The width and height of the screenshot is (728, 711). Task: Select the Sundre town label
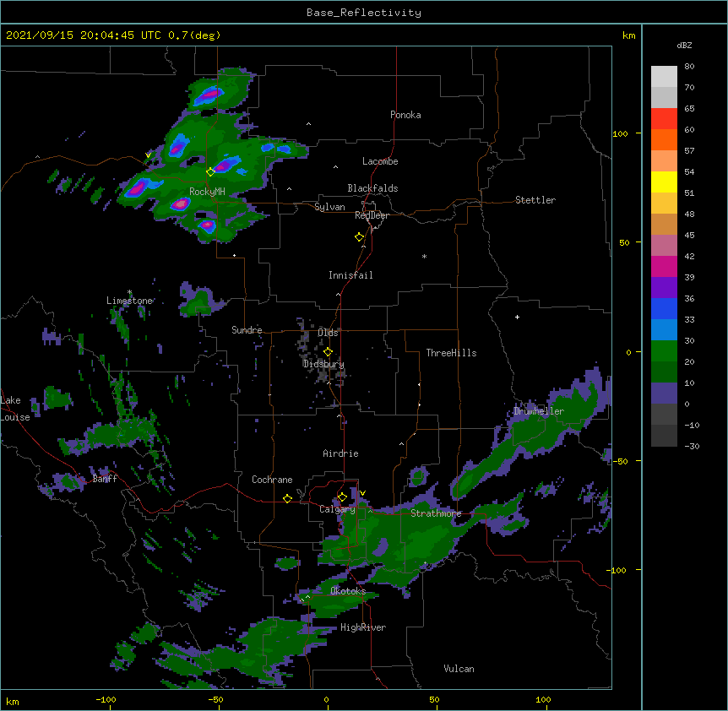247,330
